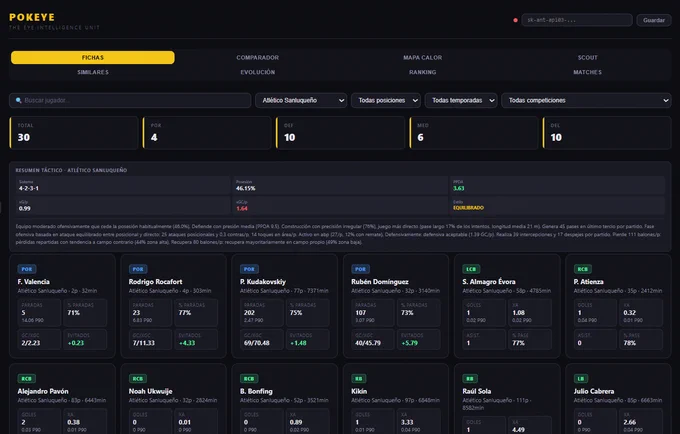Select the PPDA 3.63 value
This screenshot has width=680, height=434.
[x=458, y=188]
